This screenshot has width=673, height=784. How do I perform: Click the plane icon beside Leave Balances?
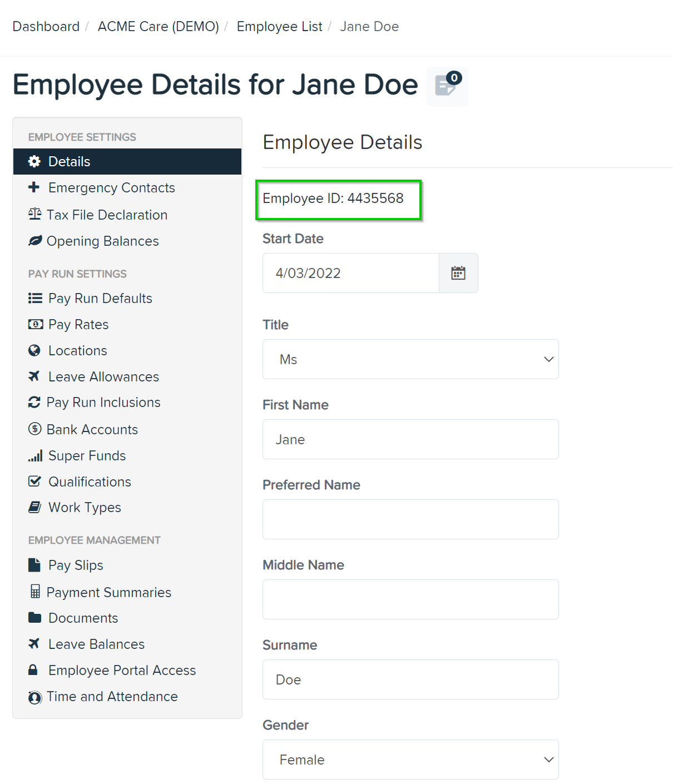click(34, 643)
